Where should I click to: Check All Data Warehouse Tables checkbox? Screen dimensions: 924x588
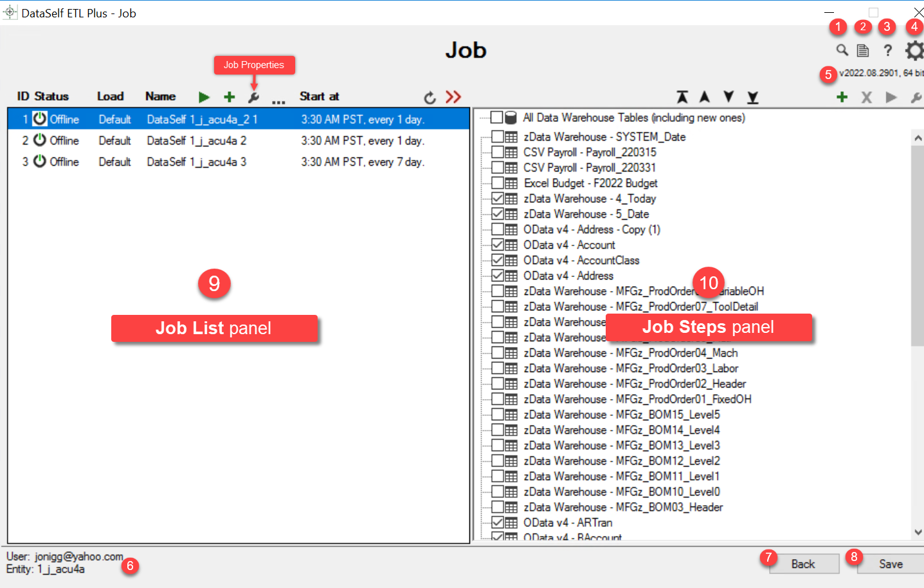(x=496, y=118)
